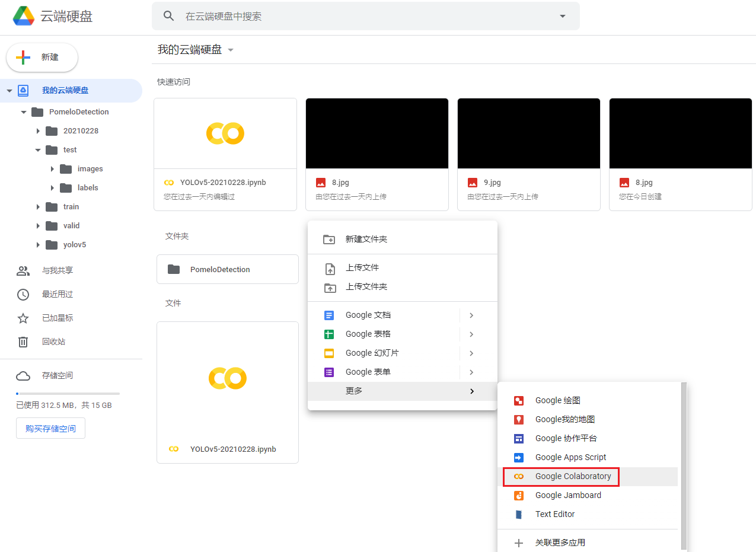Click 购买存储空间 button
Screen dimensions: 756x552
point(50,428)
